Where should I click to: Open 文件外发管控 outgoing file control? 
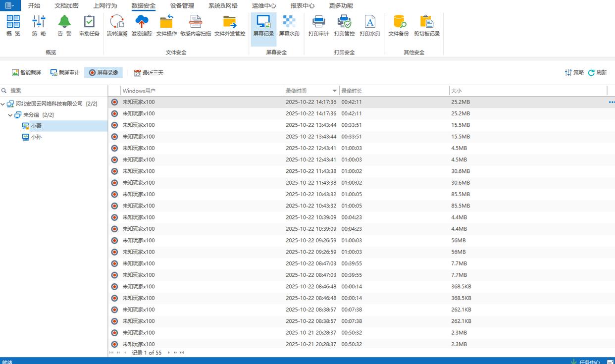pos(229,26)
